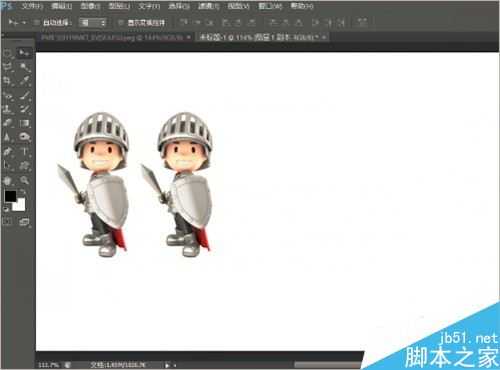Open the 文件 (File) menu
The width and height of the screenshot is (500, 370).
tap(33, 6)
